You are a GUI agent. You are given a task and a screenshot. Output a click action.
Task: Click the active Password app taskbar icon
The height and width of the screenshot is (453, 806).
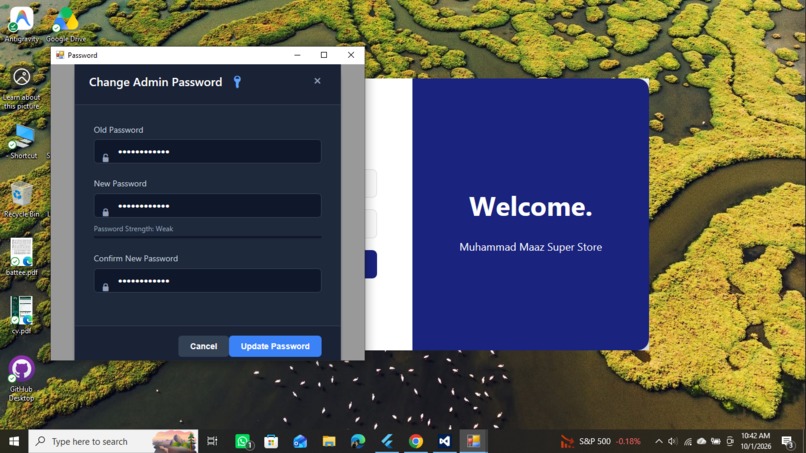(x=473, y=441)
